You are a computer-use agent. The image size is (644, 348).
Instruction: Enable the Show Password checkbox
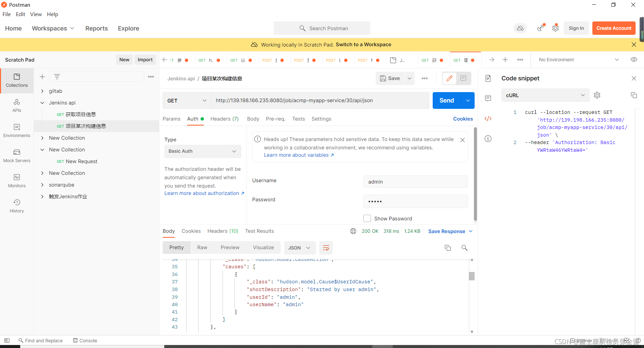pyautogui.click(x=367, y=218)
